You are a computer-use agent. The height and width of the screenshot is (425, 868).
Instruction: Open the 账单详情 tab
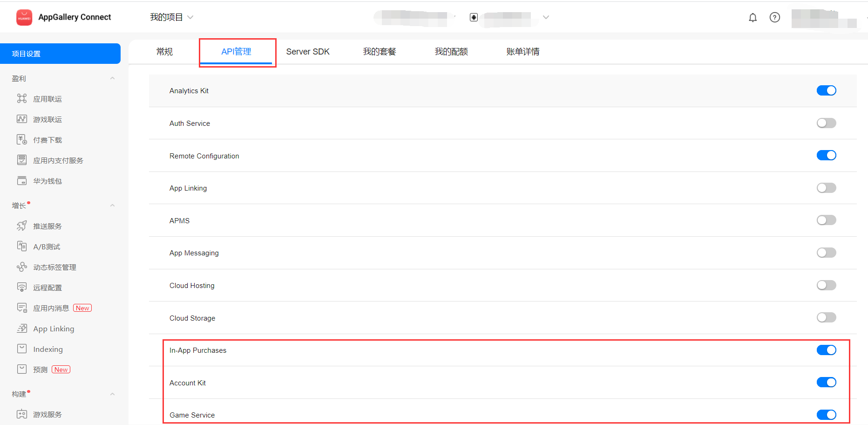click(x=523, y=52)
